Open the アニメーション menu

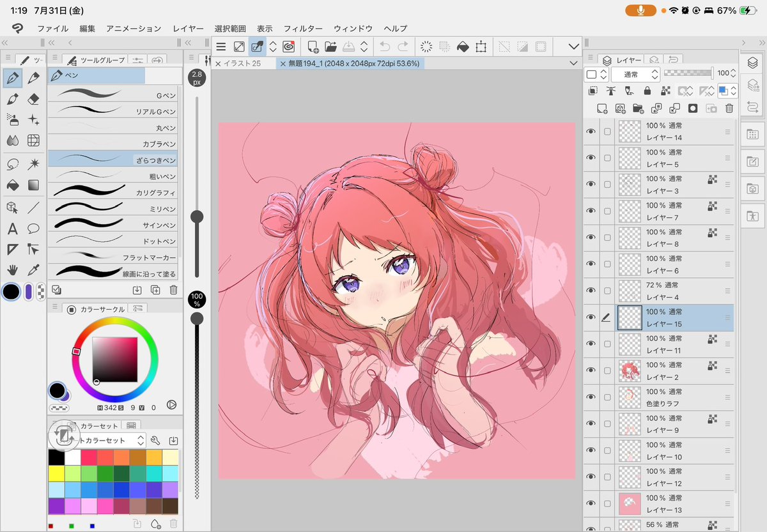tap(134, 29)
